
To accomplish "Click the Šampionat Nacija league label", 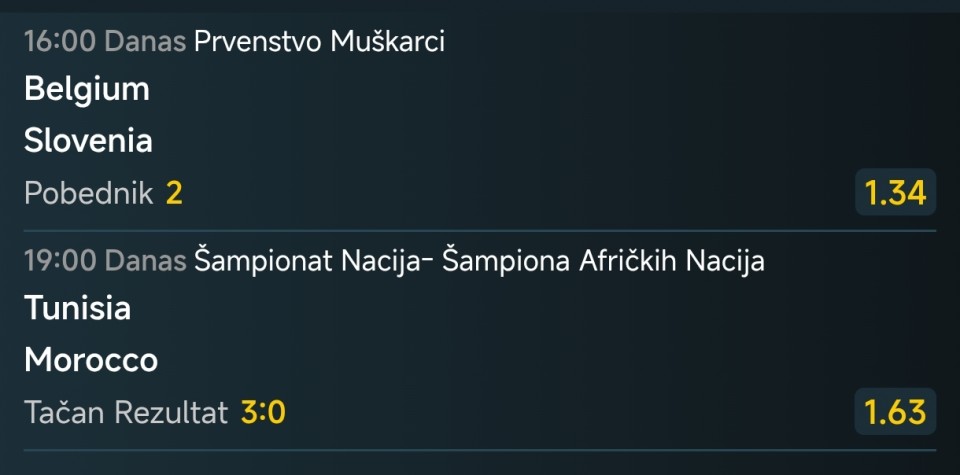I will [x=479, y=262].
